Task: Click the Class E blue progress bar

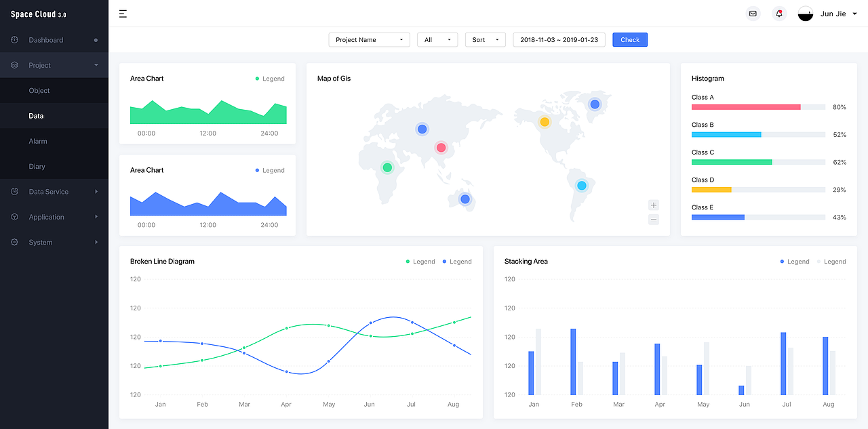Action: tap(718, 217)
